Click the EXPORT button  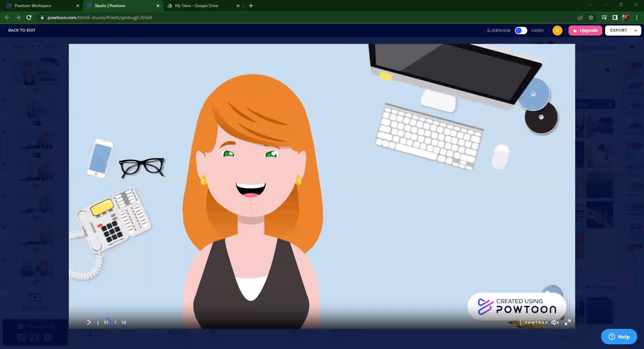click(618, 31)
